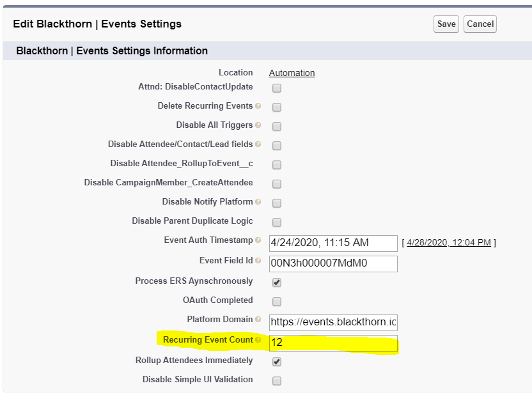
Task: Click into Recurring Event Count field
Action: [x=333, y=343]
